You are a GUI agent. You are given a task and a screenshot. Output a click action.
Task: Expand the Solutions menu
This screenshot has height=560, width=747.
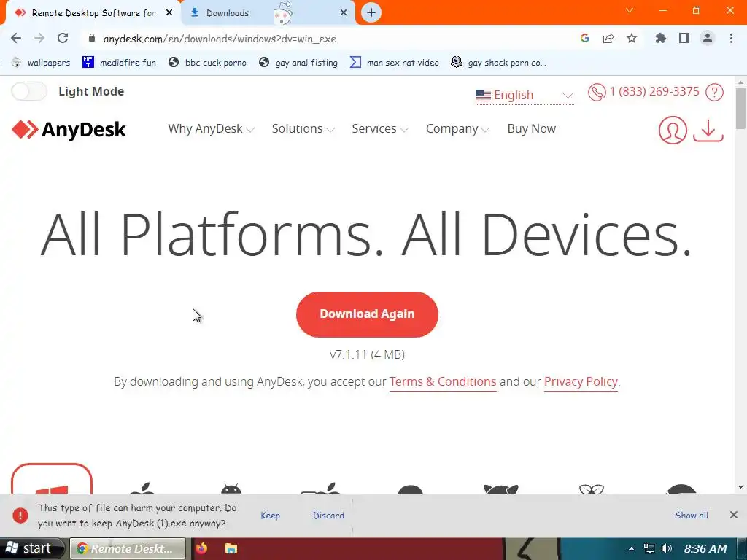point(303,128)
